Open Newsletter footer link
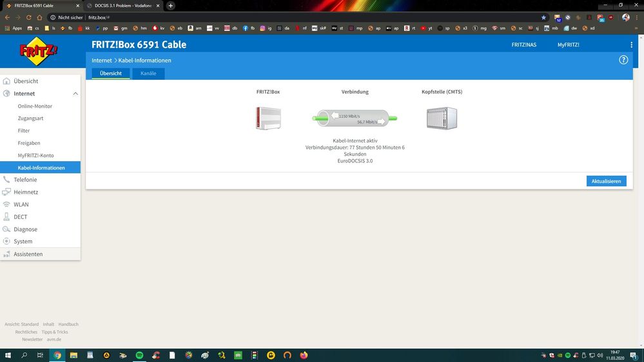Image resolution: width=644 pixels, height=362 pixels. (32, 339)
